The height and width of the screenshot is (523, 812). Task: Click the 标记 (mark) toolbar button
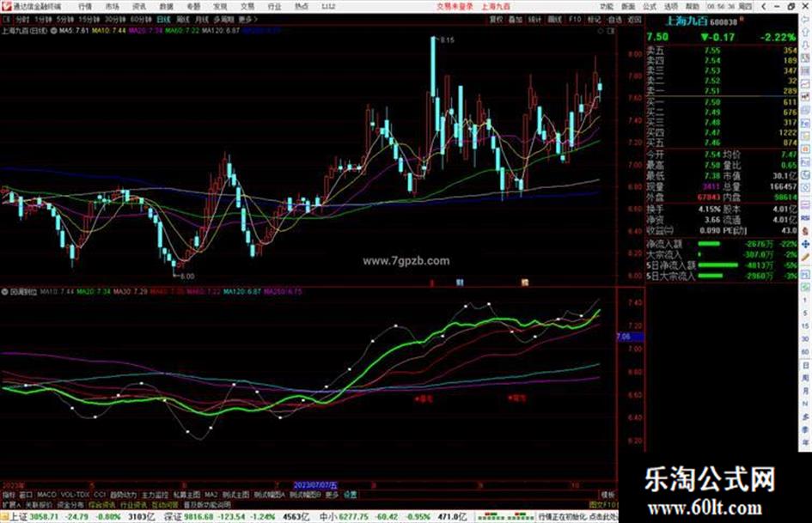594,20
